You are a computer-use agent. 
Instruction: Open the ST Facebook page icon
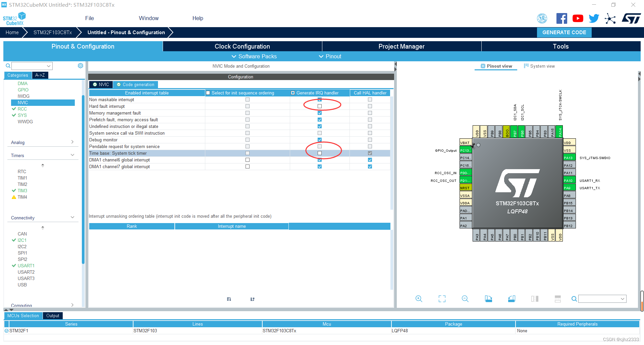[561, 18]
